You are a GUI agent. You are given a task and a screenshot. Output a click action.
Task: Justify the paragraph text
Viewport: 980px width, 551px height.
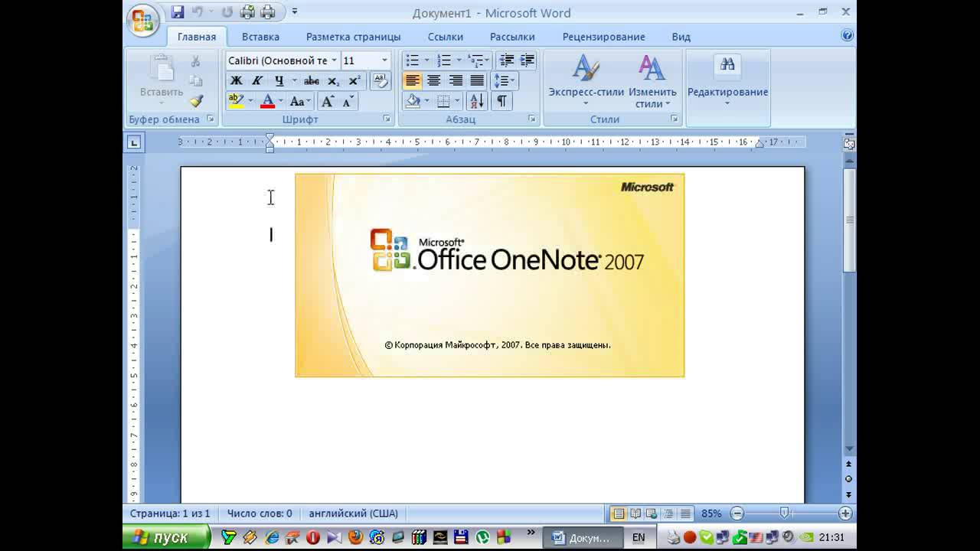(x=477, y=81)
